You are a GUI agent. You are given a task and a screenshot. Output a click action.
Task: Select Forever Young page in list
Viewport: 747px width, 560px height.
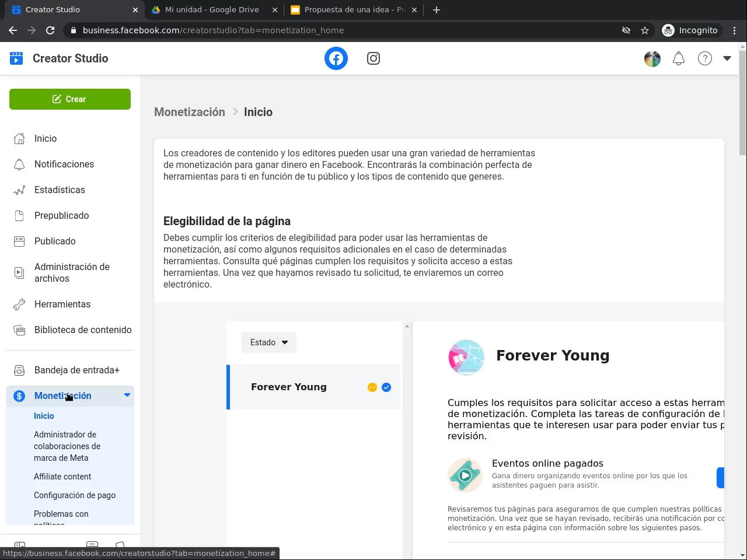[313, 387]
